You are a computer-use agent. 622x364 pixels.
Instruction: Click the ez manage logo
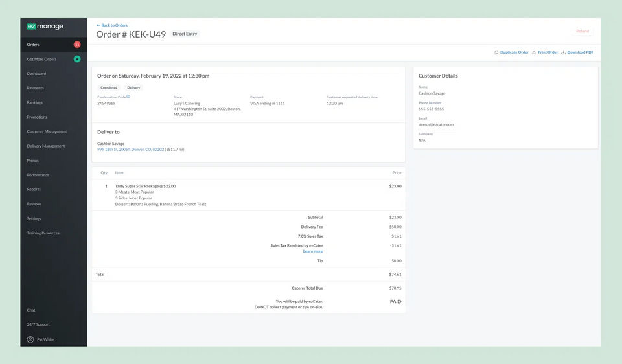pyautogui.click(x=45, y=26)
